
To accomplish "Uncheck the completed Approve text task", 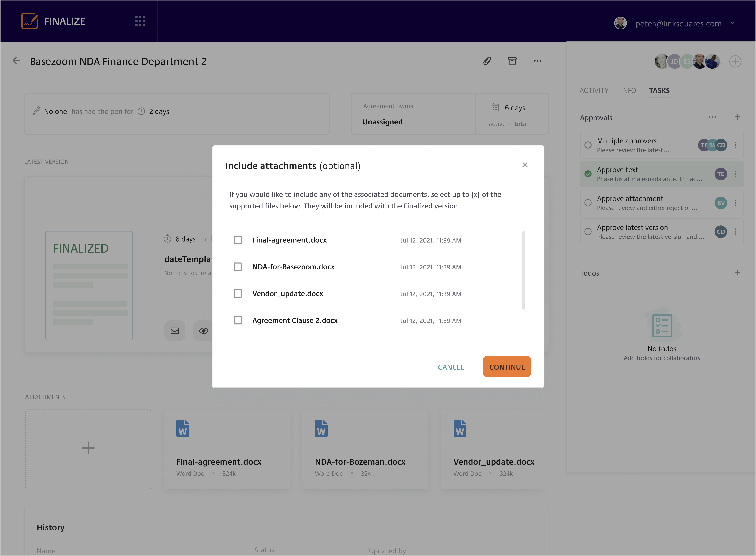I will [588, 174].
